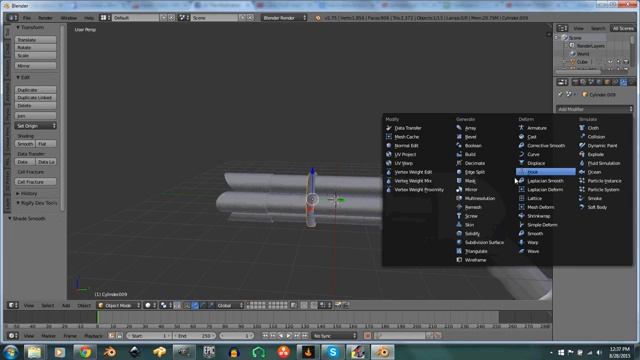The width and height of the screenshot is (640, 360).
Task: Click the Particle System icon
Action: pos(582,189)
